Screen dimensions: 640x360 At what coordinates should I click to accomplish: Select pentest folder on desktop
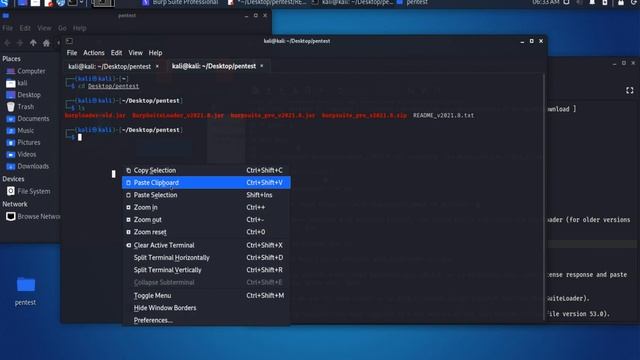(x=25, y=291)
